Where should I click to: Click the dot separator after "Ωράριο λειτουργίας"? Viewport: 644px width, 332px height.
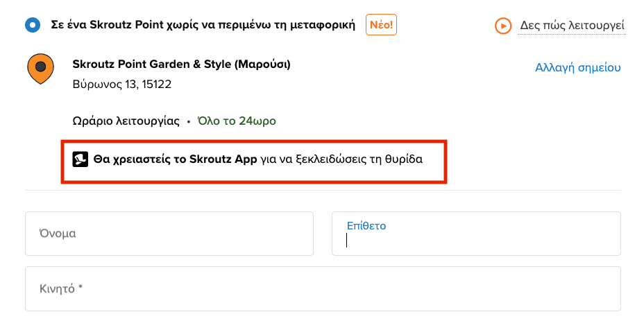tap(188, 121)
